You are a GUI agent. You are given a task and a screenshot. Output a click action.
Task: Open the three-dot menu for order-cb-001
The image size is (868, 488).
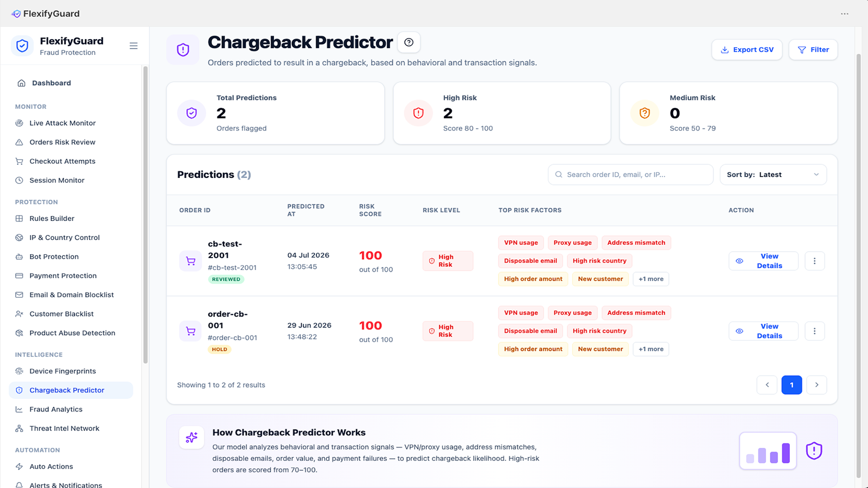click(814, 331)
